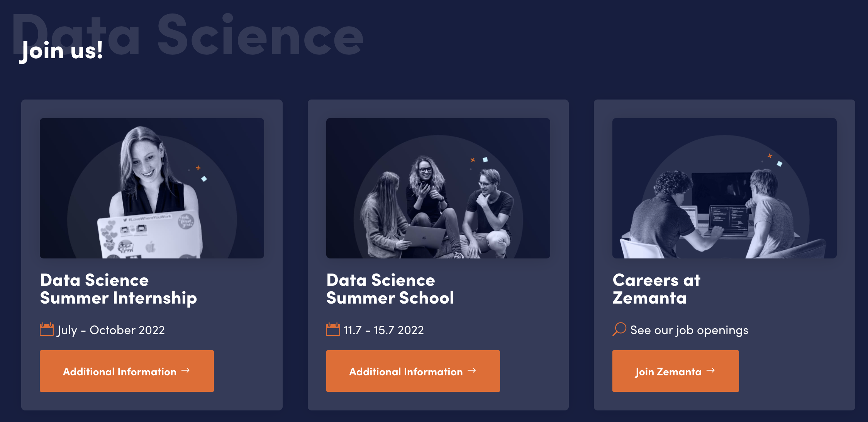Click the Careers at Zemanta heading
This screenshot has height=422, width=868.
(x=656, y=289)
